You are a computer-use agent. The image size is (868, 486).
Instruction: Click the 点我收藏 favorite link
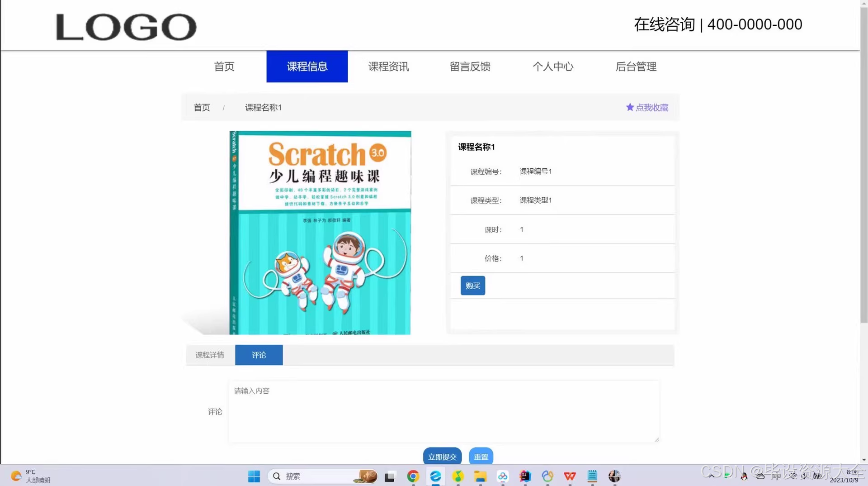click(651, 107)
